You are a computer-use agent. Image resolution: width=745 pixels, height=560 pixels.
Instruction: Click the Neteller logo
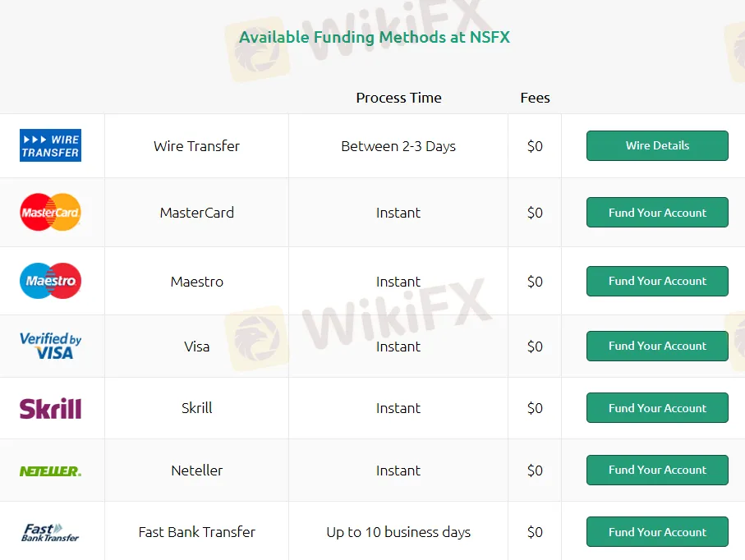[x=50, y=470]
